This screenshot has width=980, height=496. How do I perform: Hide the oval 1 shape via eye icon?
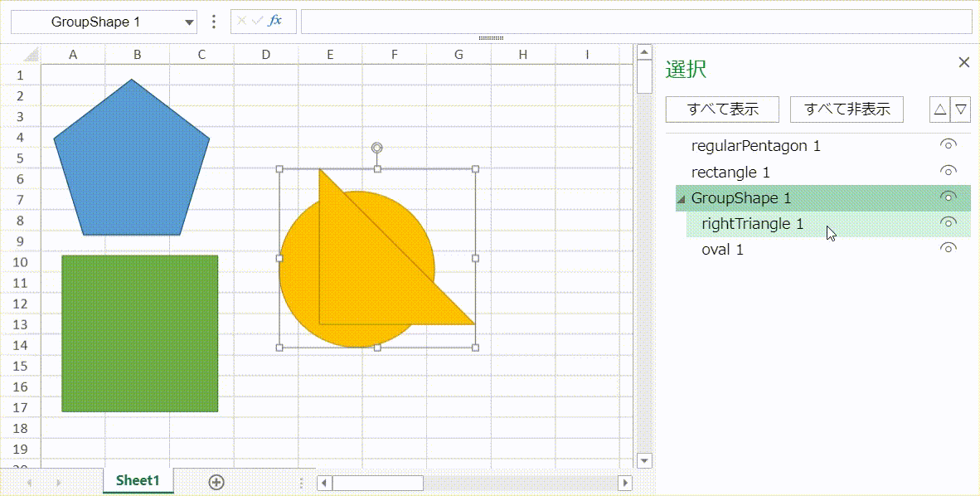[x=948, y=249]
